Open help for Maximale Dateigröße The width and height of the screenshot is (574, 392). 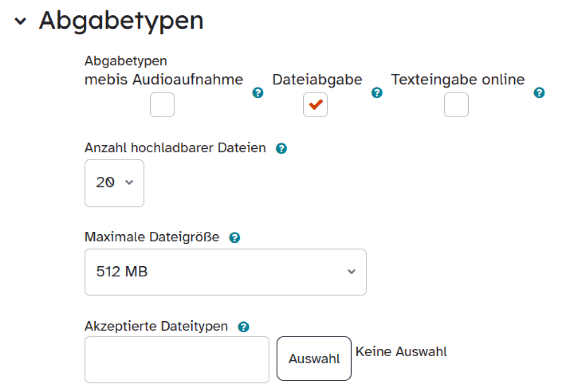[x=234, y=238]
